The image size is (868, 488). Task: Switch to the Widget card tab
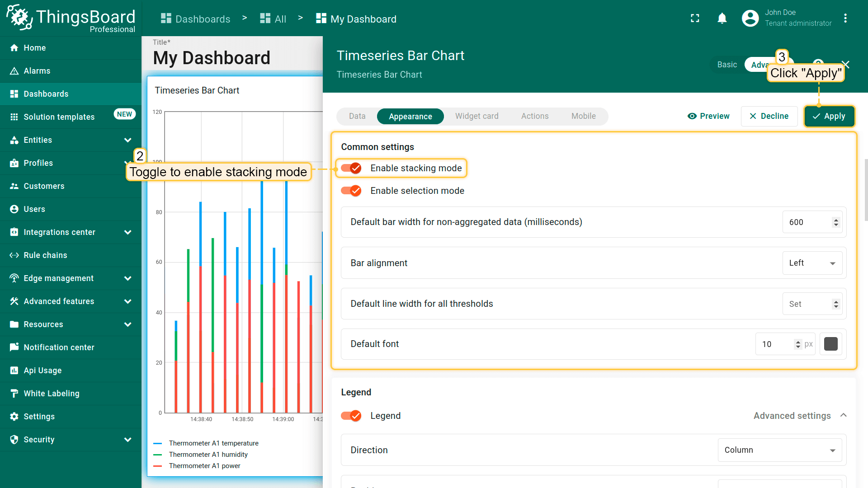pos(476,116)
